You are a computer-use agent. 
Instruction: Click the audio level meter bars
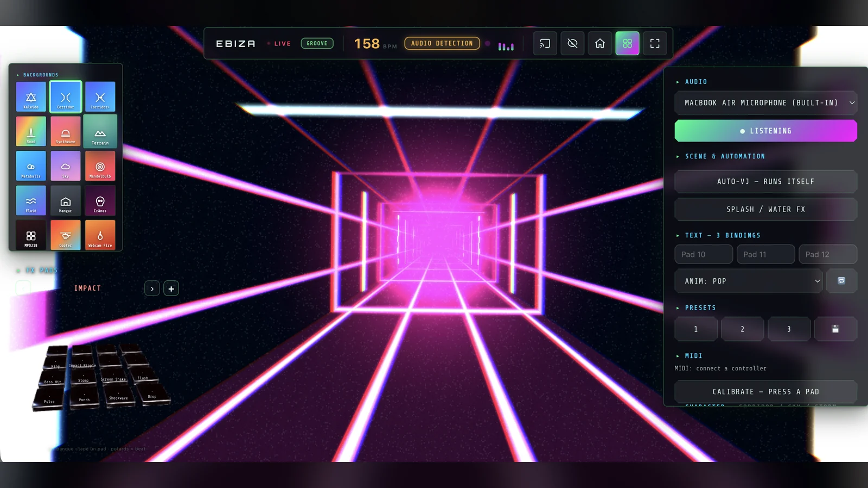point(506,46)
